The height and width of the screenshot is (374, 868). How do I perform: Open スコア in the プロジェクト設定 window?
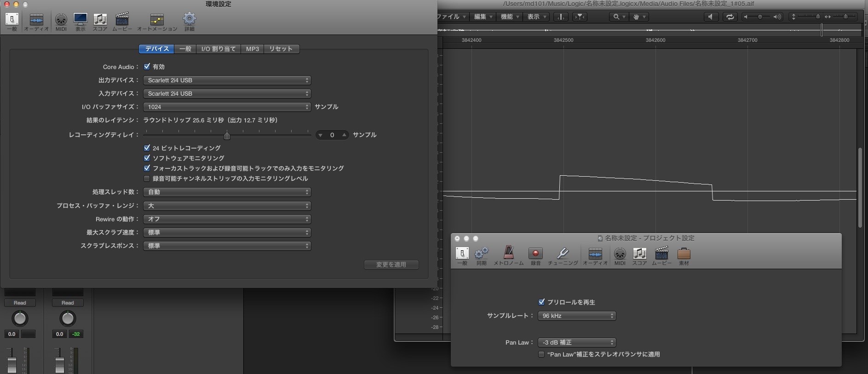639,256
